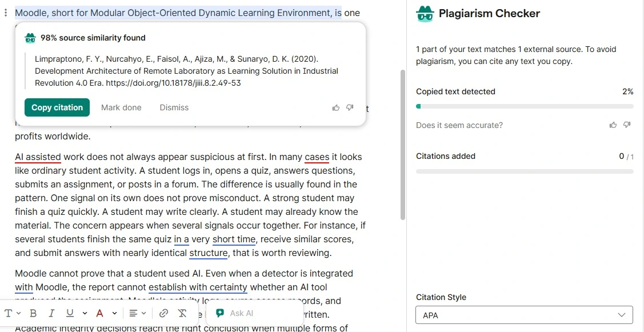Click the underlined 'establish with certainty' phrase
Viewport: 644px width, 332px height.
point(198,287)
